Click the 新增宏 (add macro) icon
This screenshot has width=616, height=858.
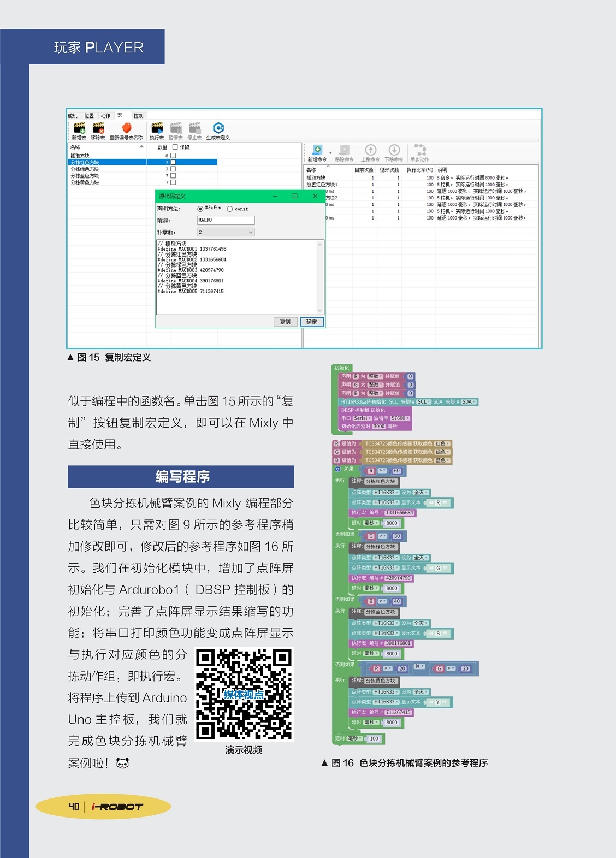79,128
